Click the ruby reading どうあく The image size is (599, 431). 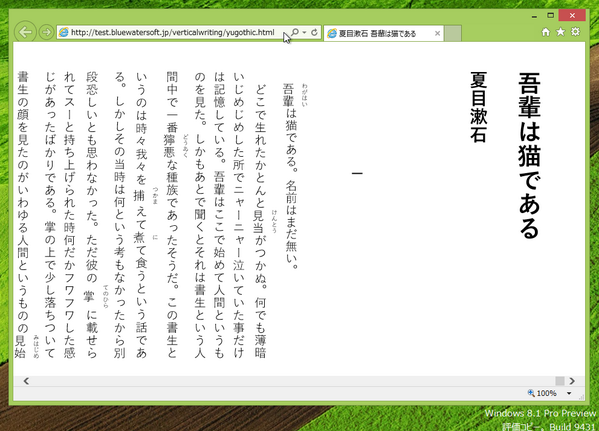(x=186, y=146)
